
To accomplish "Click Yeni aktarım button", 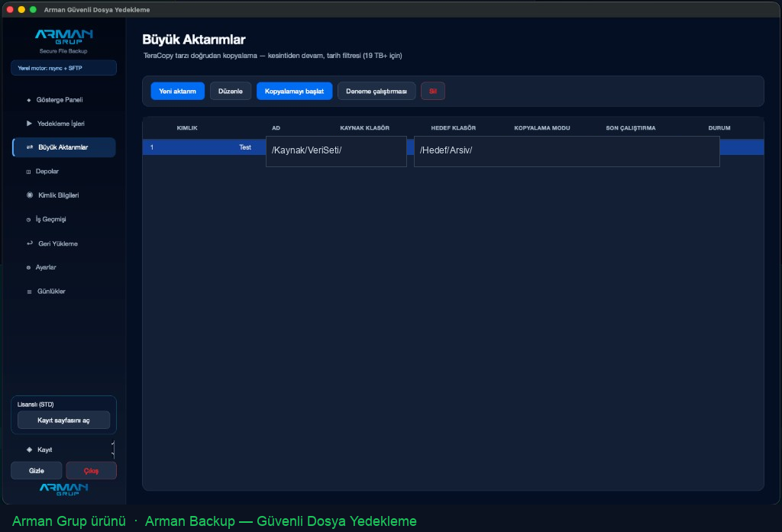I will coord(177,92).
